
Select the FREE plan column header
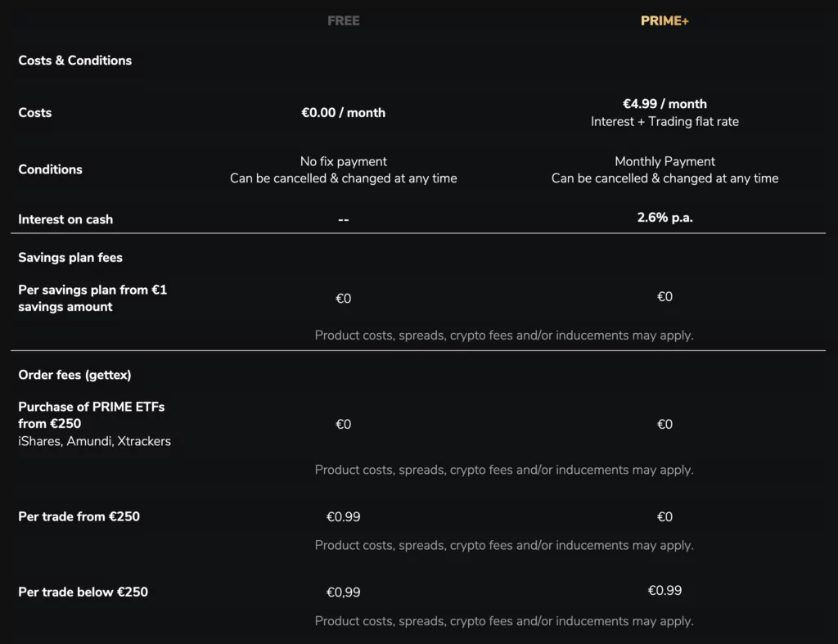click(343, 20)
